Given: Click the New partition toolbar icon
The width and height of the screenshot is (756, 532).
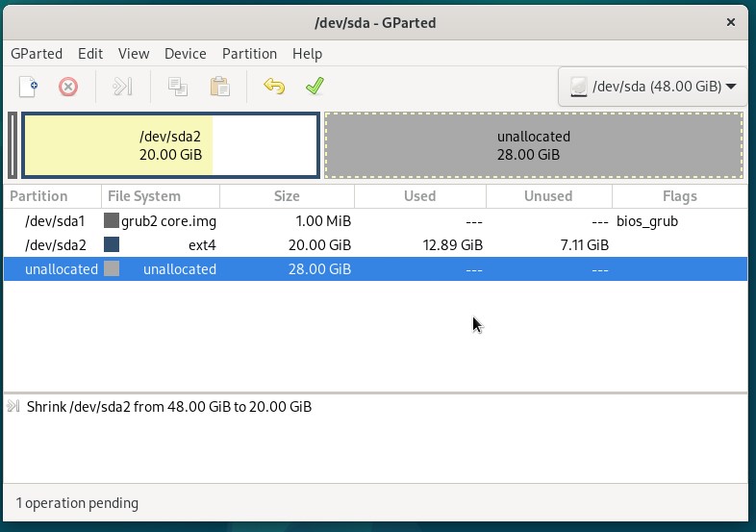Looking at the screenshot, I should click(28, 87).
